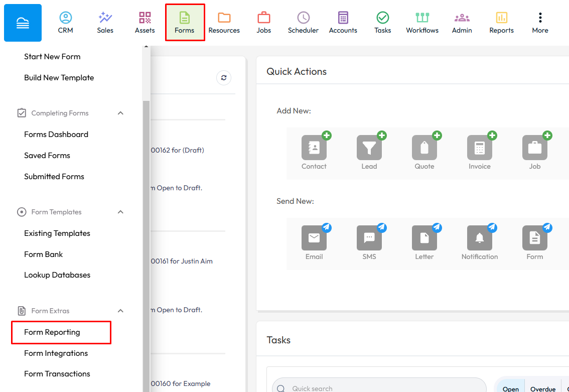
Task: Open Existing Templates
Action: tap(57, 233)
